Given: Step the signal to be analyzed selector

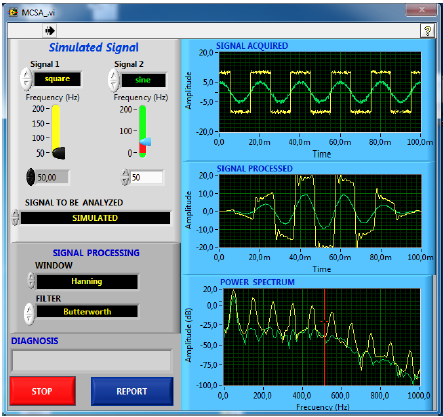Looking at the screenshot, I should click(x=15, y=218).
